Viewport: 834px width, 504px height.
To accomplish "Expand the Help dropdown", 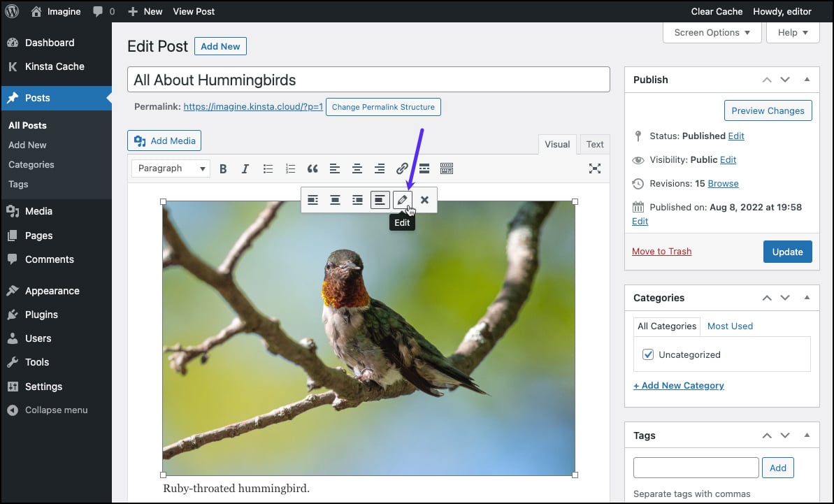I will (792, 32).
